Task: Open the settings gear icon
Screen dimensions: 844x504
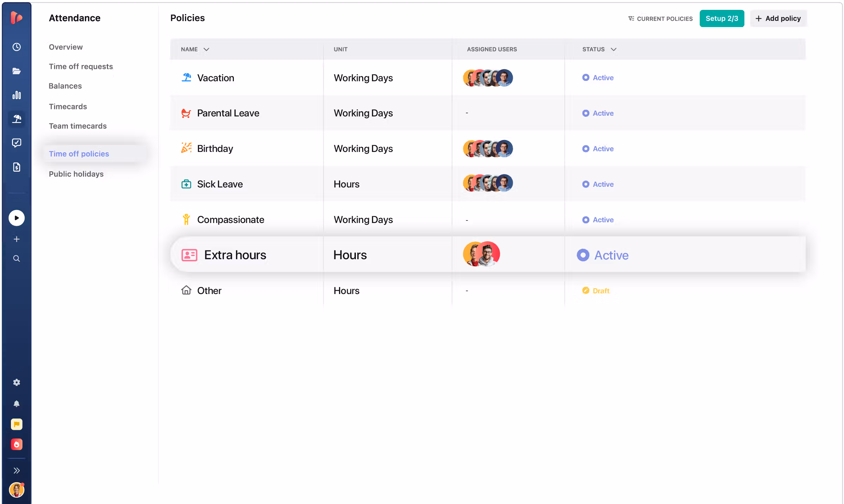Action: (17, 382)
